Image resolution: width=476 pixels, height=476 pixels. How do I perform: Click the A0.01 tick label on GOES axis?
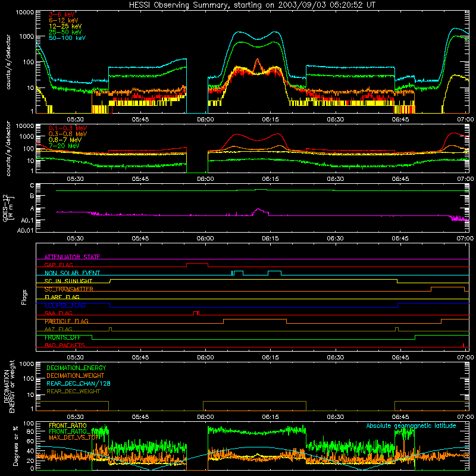[26, 230]
